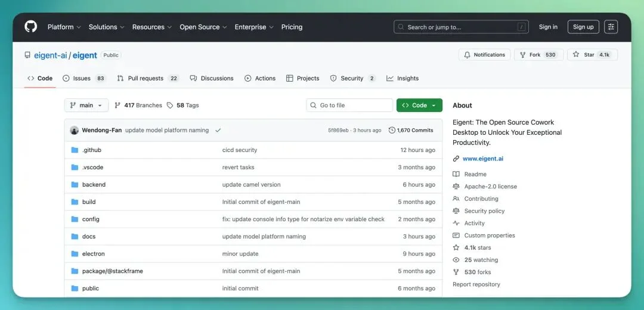The width and height of the screenshot is (644, 310).
Task: Click the commit status checkmark icon
Action: coord(218,130)
